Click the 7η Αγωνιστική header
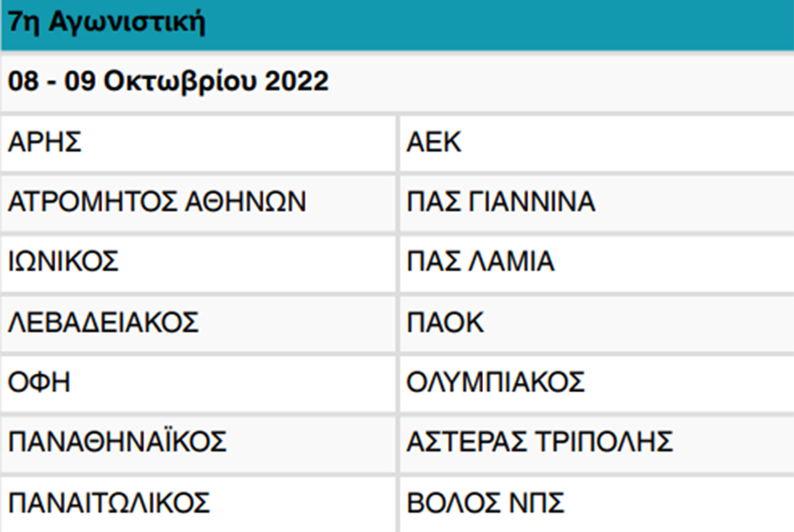 coord(106,22)
